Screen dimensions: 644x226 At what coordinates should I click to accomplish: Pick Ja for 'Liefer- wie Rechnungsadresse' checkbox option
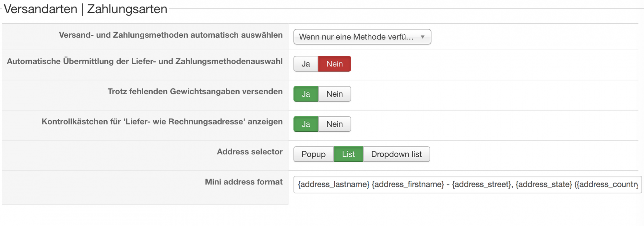pyautogui.click(x=306, y=124)
